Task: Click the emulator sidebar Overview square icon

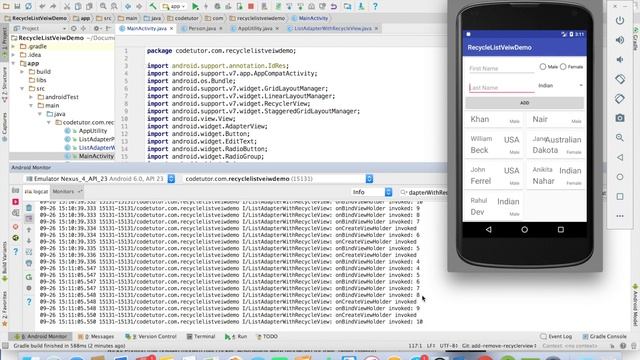Action: [x=620, y=196]
